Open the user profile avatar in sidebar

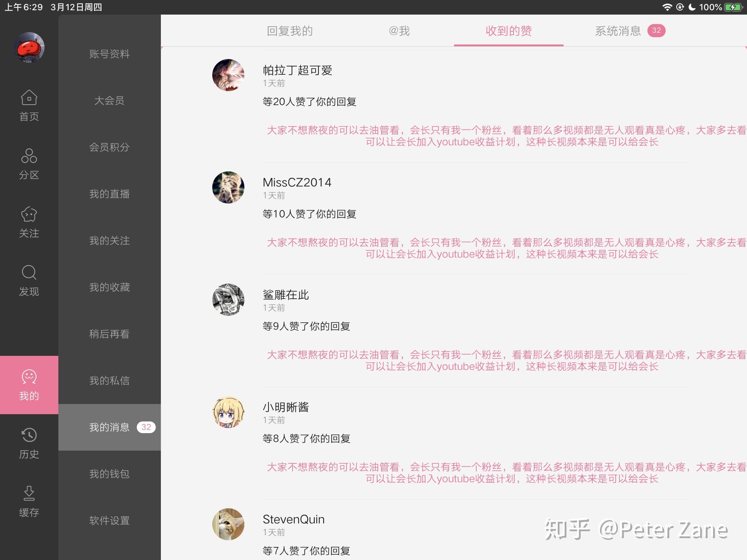click(29, 47)
